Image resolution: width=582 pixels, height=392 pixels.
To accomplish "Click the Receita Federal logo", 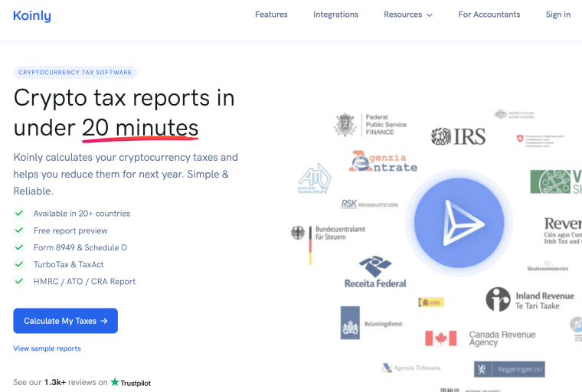I will tap(375, 272).
